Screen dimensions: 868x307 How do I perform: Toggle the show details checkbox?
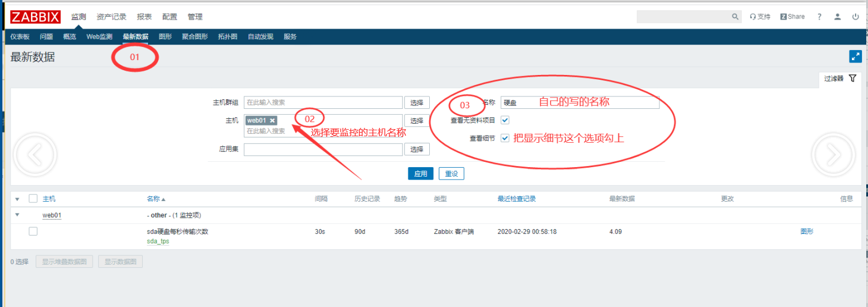click(x=505, y=138)
